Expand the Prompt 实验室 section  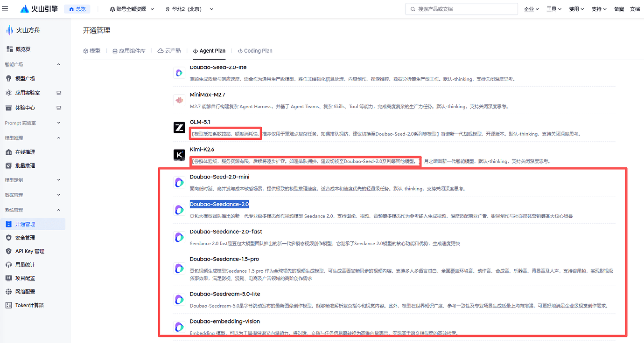click(58, 123)
